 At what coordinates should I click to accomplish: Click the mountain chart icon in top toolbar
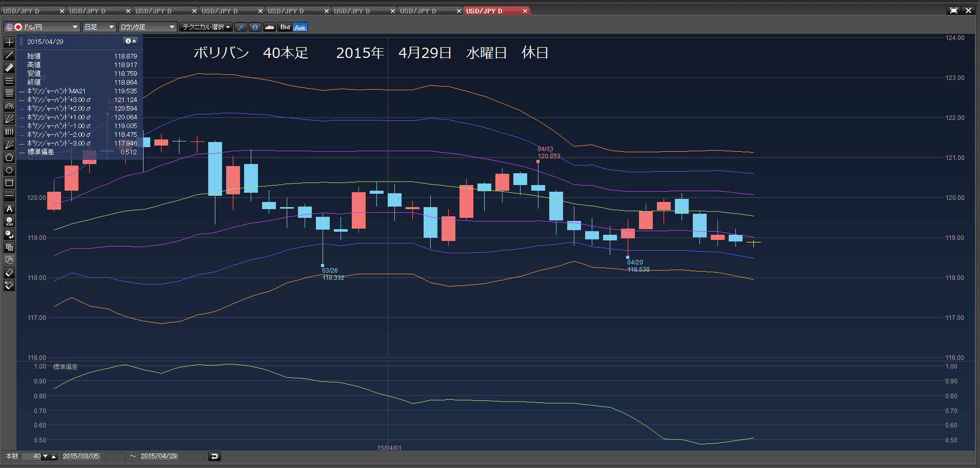point(269,27)
